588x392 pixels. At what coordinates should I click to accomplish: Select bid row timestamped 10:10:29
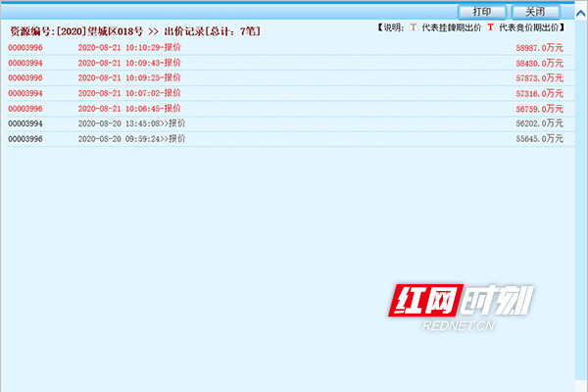tap(290, 48)
